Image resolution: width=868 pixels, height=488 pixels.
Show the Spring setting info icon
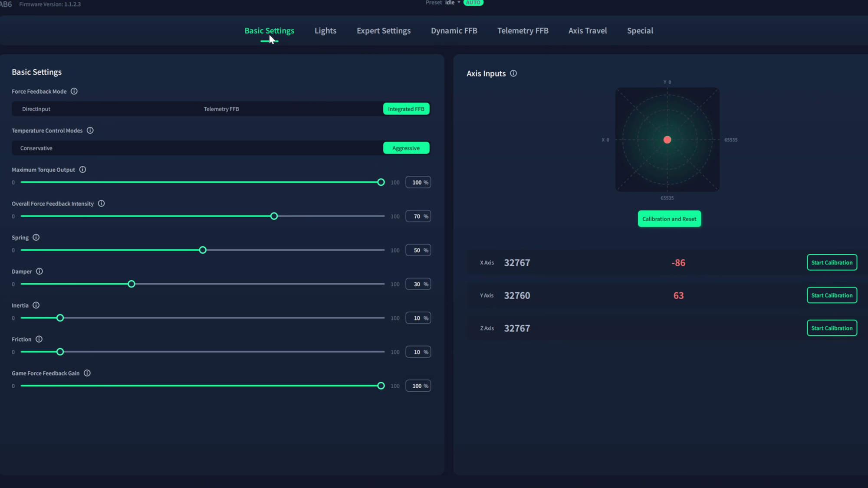pos(36,238)
